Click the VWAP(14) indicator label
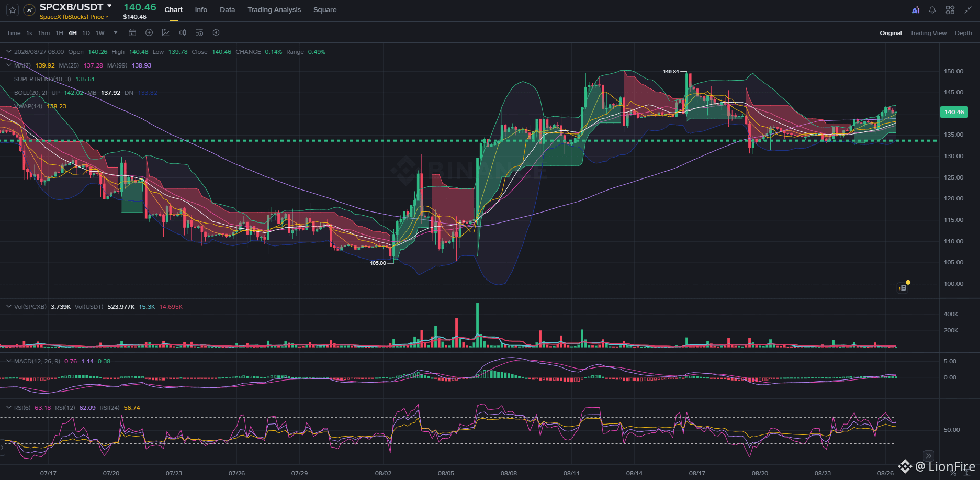The width and height of the screenshot is (980, 480). (x=28, y=106)
